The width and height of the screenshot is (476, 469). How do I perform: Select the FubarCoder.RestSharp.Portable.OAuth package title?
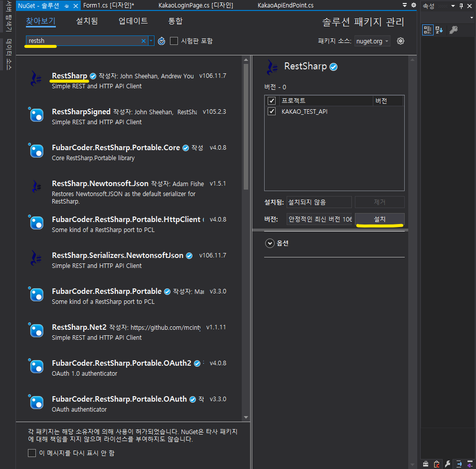(x=119, y=399)
